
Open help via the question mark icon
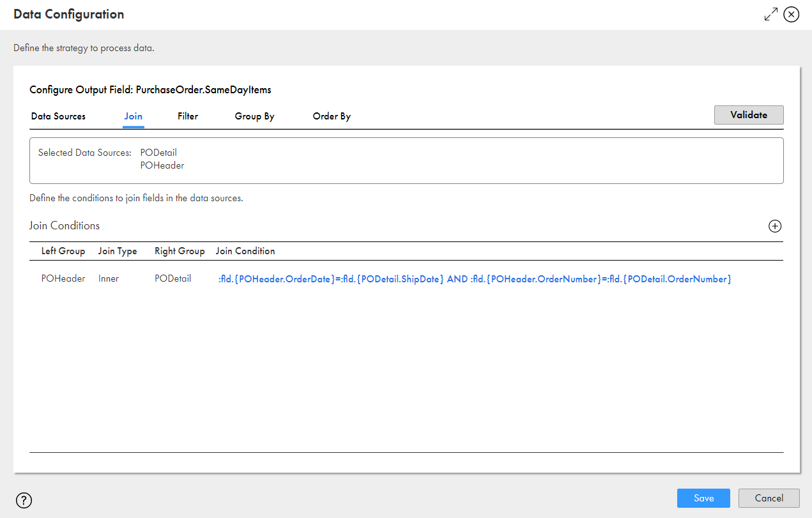pyautogui.click(x=24, y=500)
